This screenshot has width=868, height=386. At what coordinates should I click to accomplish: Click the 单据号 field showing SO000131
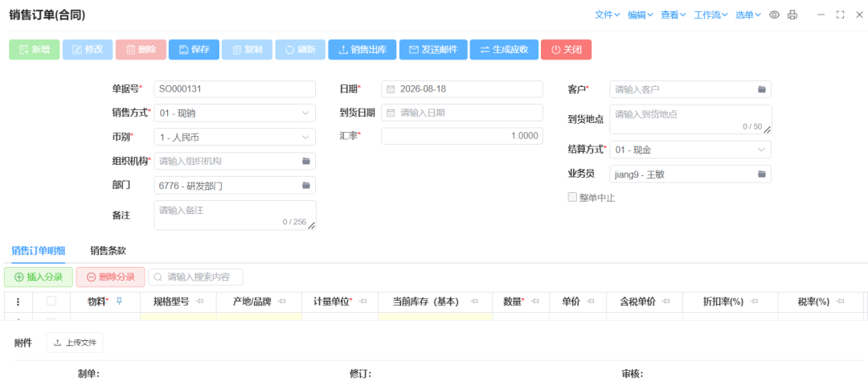click(235, 89)
